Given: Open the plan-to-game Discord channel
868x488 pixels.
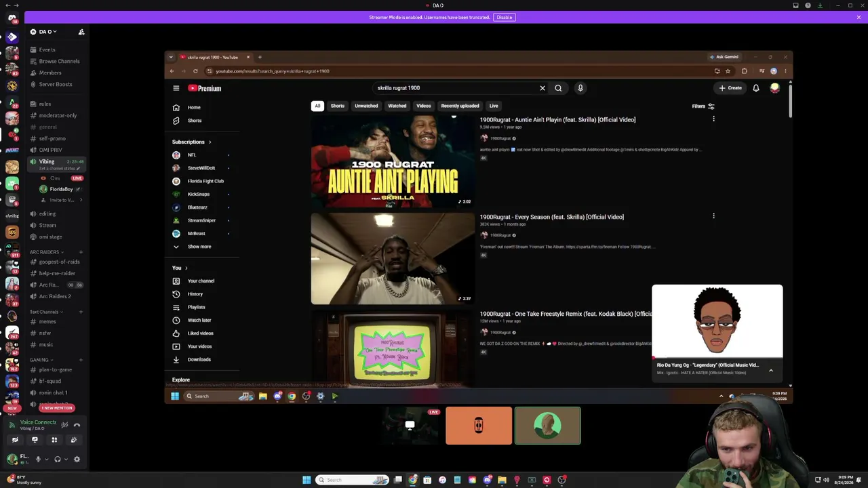Looking at the screenshot, I should pos(55,370).
